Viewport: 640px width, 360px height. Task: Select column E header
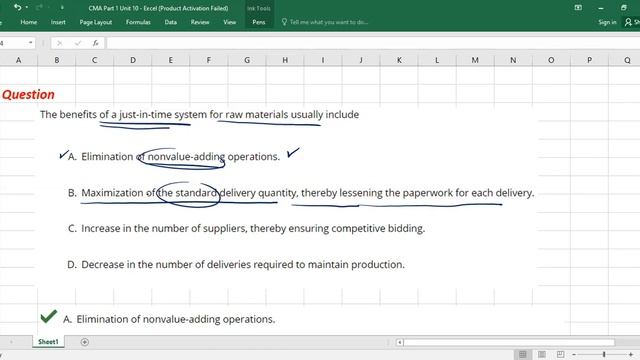click(x=171, y=60)
